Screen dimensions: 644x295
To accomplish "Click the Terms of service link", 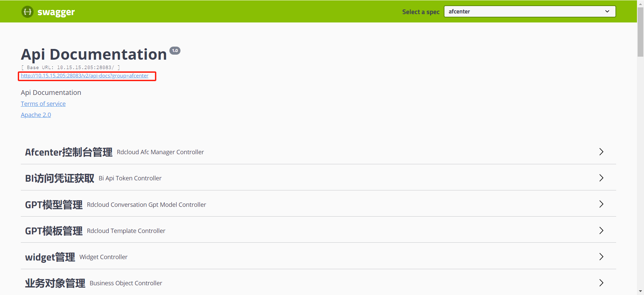I will pos(43,104).
